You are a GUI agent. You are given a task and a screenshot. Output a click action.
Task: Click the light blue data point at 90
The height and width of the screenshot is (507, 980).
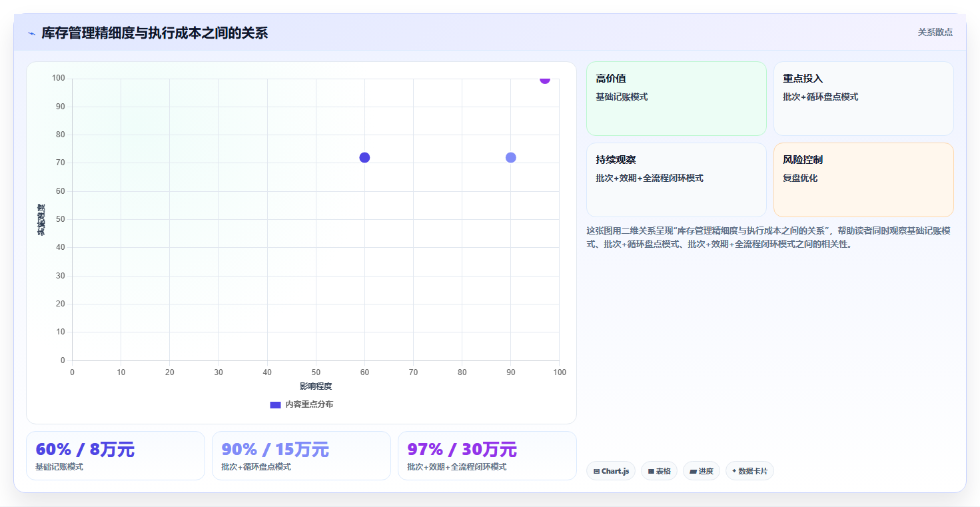point(511,157)
